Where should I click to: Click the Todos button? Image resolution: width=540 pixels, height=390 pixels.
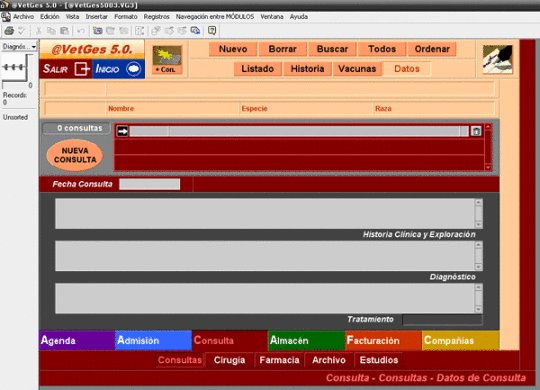tap(382, 49)
